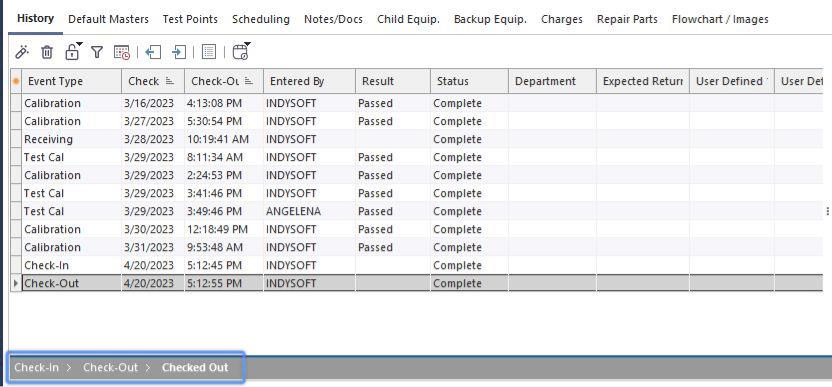This screenshot has height=387, width=832.
Task: Click the first User Defined column header
Action: [732, 81]
